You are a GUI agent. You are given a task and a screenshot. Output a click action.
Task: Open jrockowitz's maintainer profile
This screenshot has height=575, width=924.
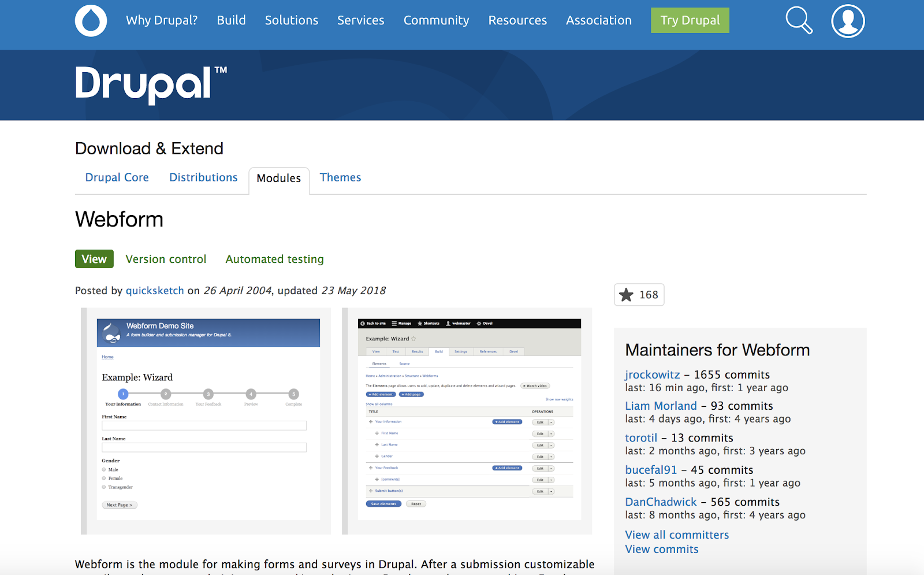pos(651,374)
